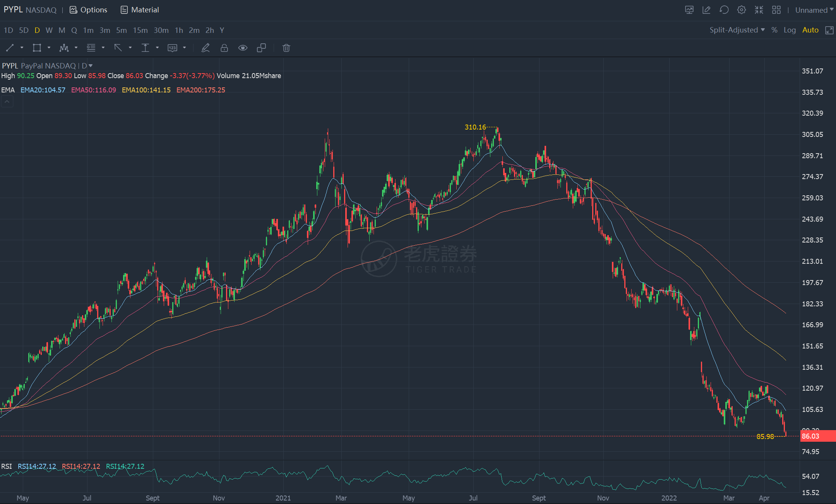Select the rectangle shape tool

(x=37, y=48)
